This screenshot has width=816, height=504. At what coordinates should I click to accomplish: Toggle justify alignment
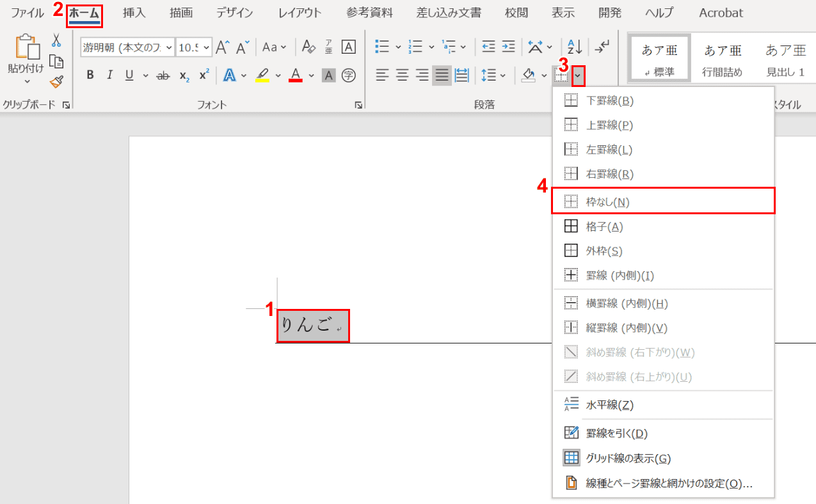[x=442, y=75]
